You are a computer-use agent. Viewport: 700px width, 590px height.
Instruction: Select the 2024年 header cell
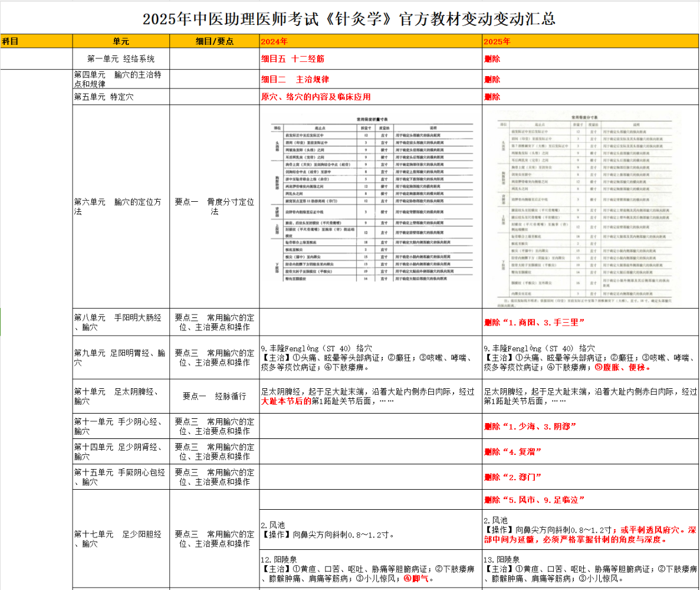(x=370, y=41)
